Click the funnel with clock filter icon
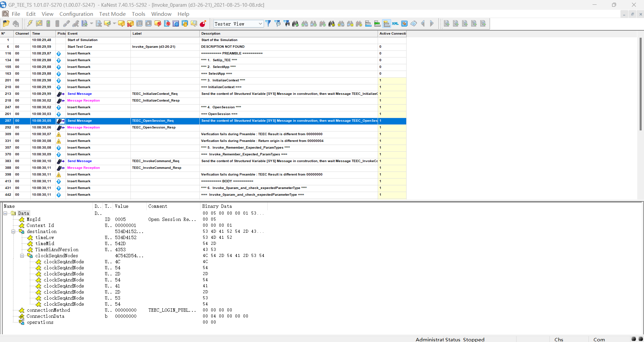The height and width of the screenshot is (342, 644). (277, 24)
